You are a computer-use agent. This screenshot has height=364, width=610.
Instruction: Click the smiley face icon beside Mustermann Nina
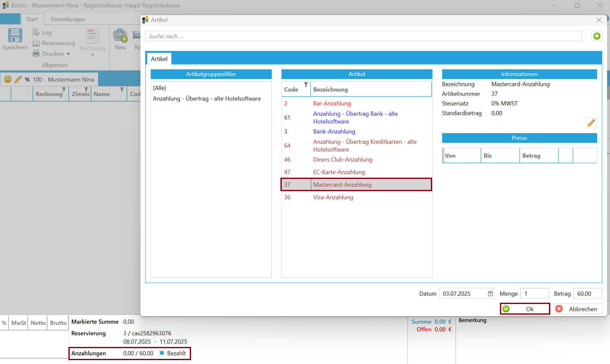tap(8, 79)
